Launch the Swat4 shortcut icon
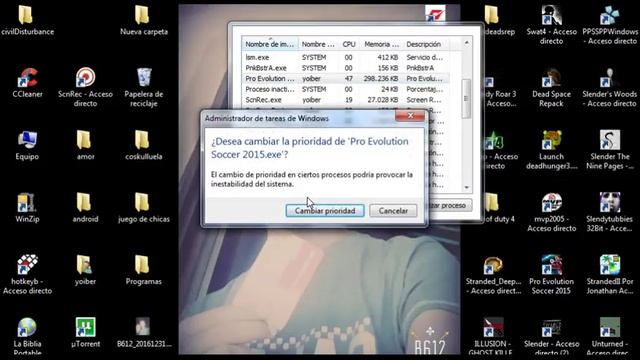 [551, 16]
